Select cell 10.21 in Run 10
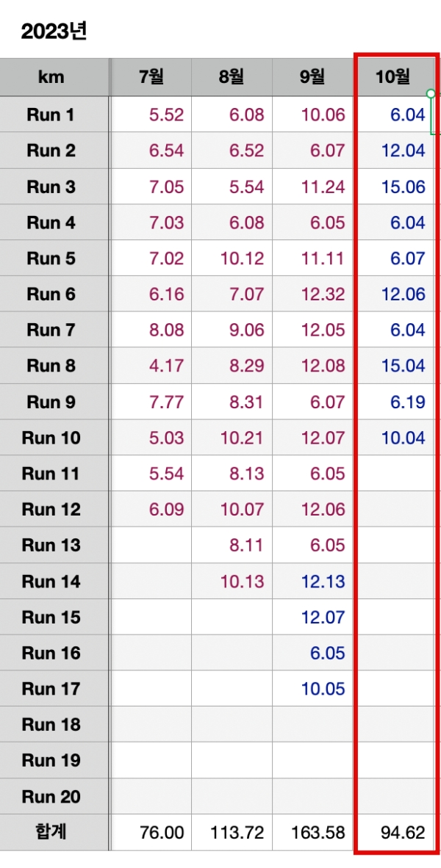Viewport: 441px width, 868px height. [232, 438]
